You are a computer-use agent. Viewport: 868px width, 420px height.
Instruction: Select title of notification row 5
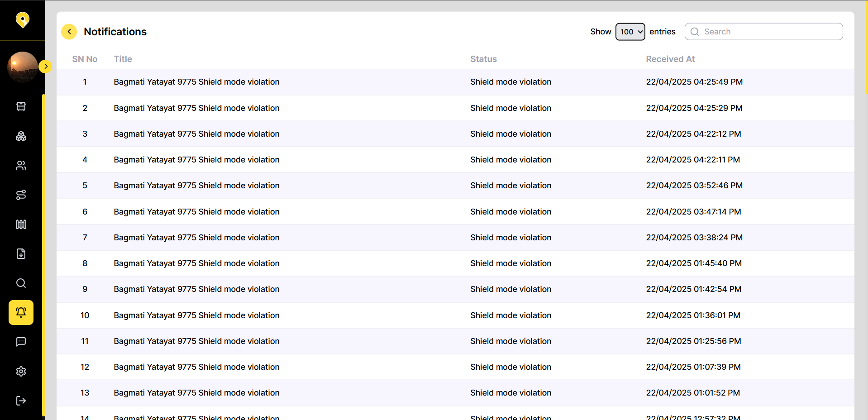[196, 186]
